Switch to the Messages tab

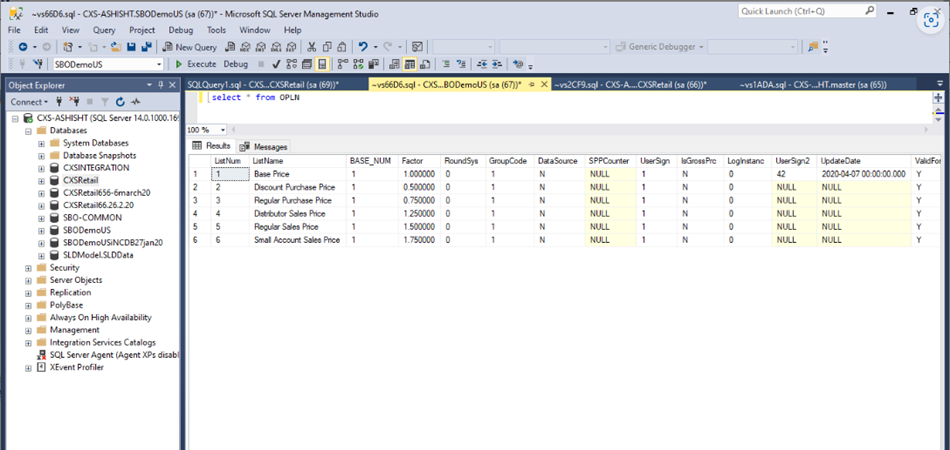pyautogui.click(x=264, y=147)
